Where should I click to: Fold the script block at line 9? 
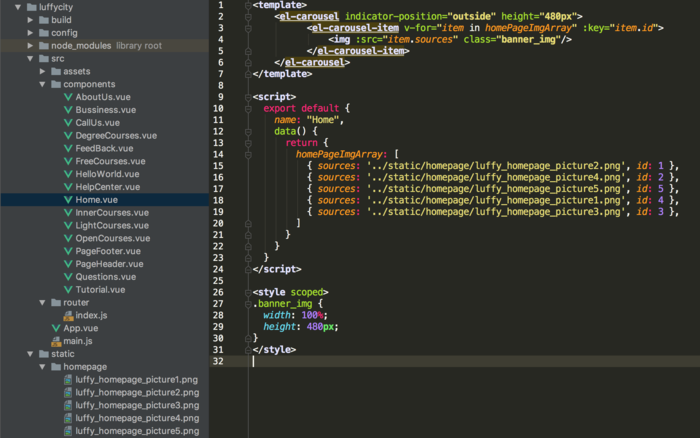[x=248, y=97]
